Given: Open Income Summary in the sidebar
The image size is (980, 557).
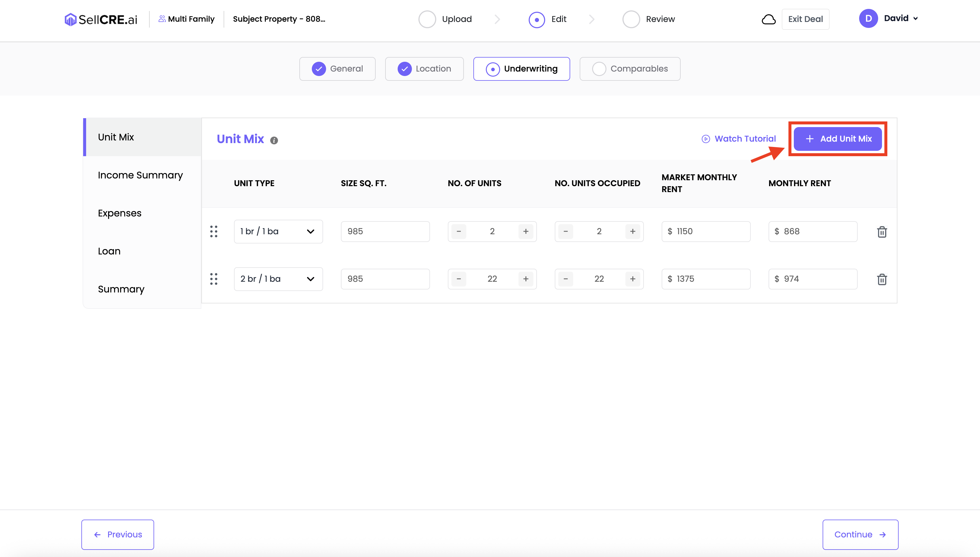Looking at the screenshot, I should 140,175.
